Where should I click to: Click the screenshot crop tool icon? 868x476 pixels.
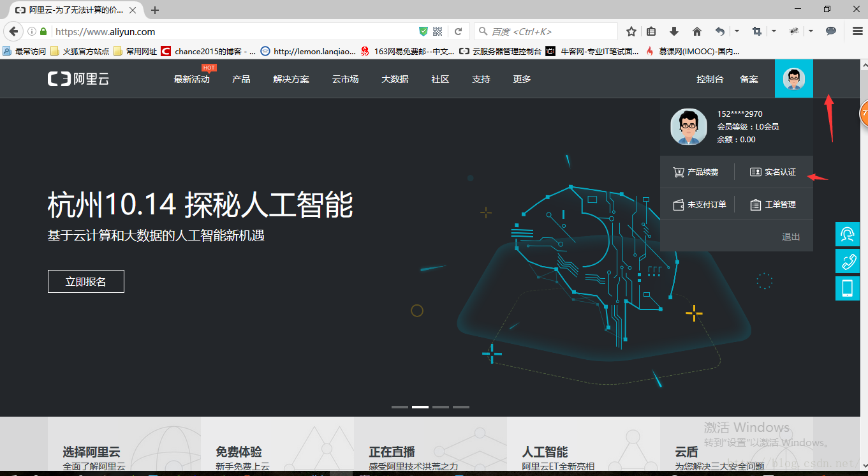[757, 31]
